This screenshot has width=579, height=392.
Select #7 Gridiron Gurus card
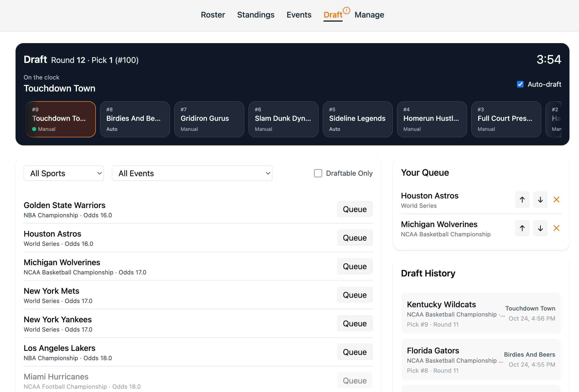coord(209,119)
